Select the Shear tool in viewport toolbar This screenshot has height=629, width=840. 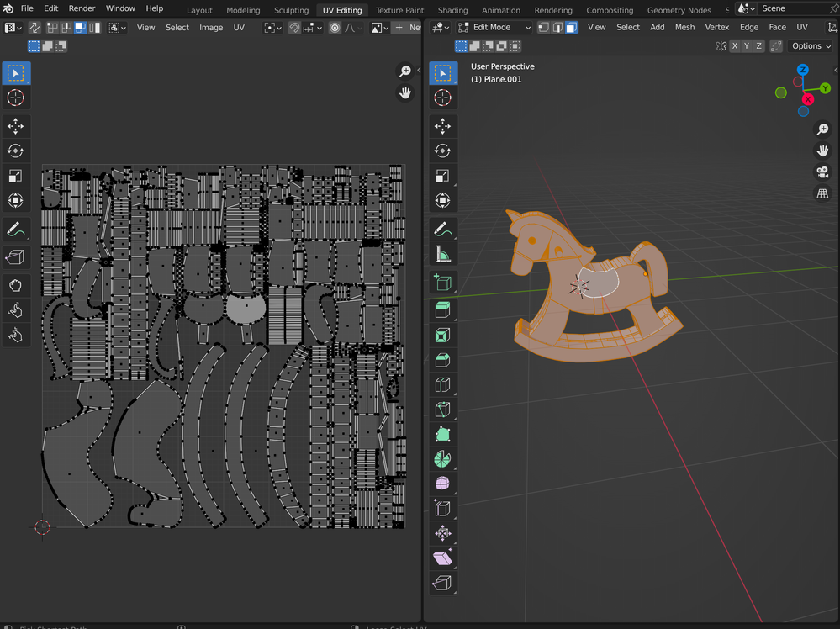click(x=442, y=558)
